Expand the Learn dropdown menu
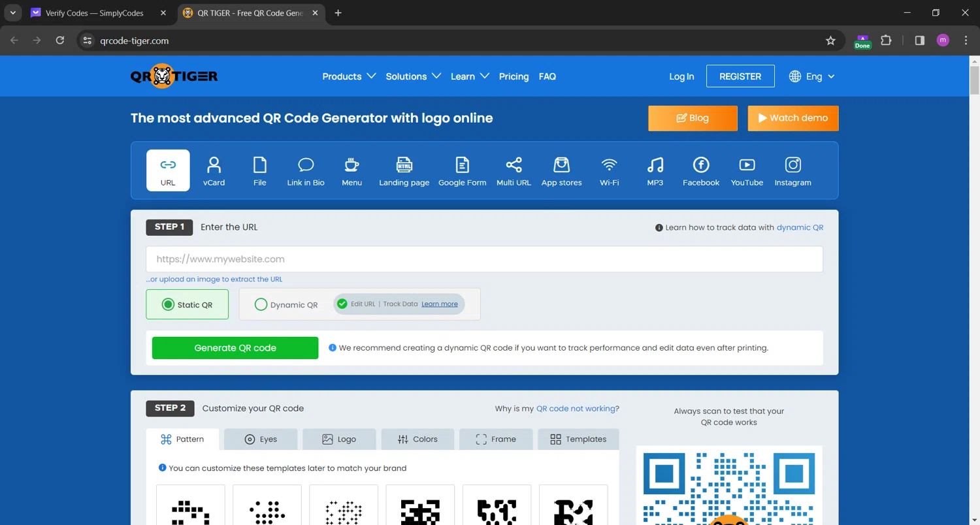This screenshot has height=525, width=980. click(x=470, y=76)
